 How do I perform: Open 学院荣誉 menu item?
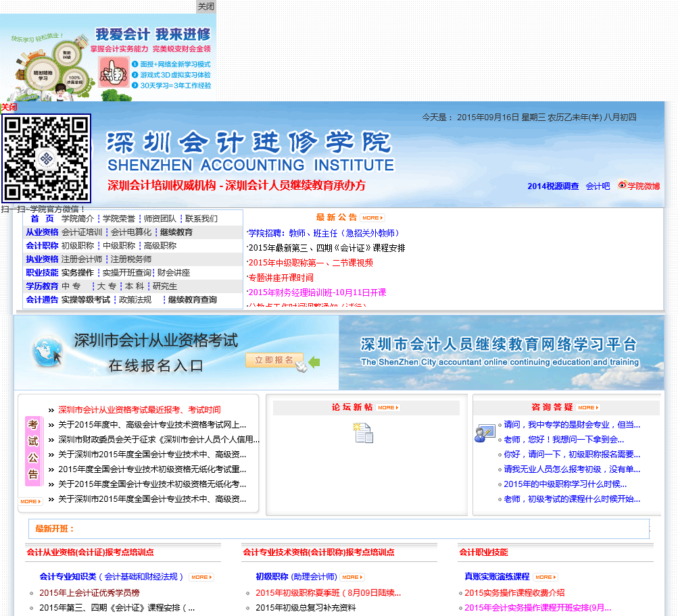119,219
